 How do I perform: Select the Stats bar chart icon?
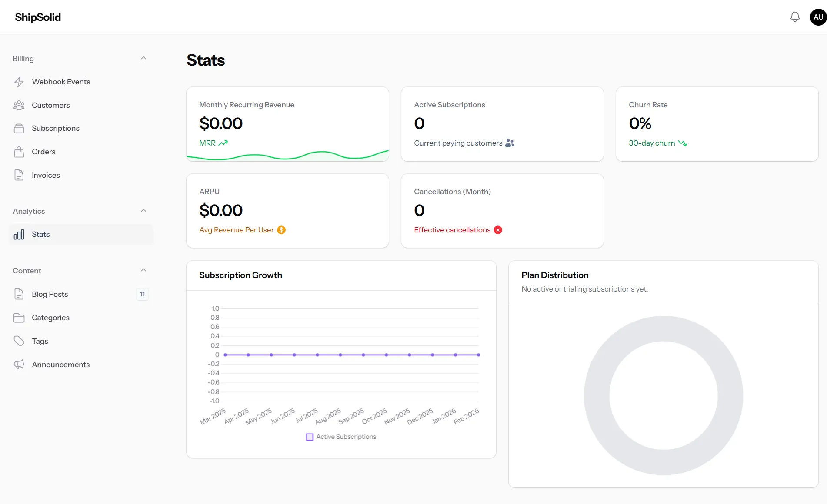pyautogui.click(x=19, y=234)
